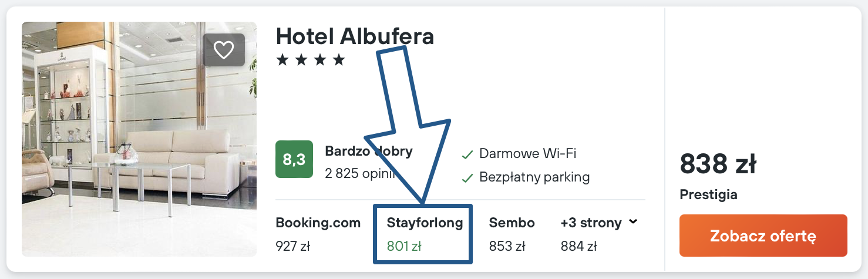The height and width of the screenshot is (279, 868).
Task: Save Hotel Albufera with the heart icon
Action: (x=224, y=50)
